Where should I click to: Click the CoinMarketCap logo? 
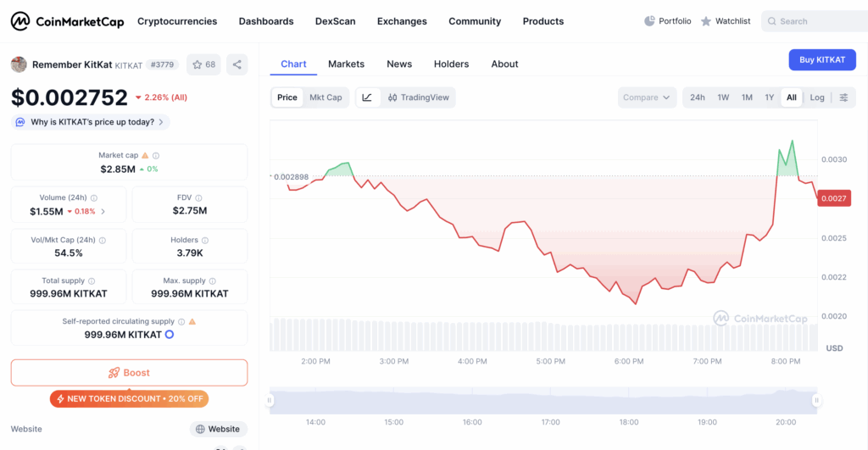click(x=67, y=21)
